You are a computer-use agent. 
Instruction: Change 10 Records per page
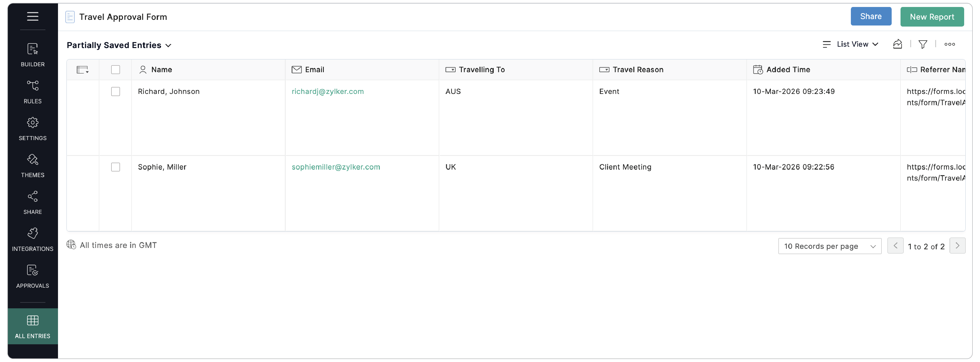click(830, 246)
